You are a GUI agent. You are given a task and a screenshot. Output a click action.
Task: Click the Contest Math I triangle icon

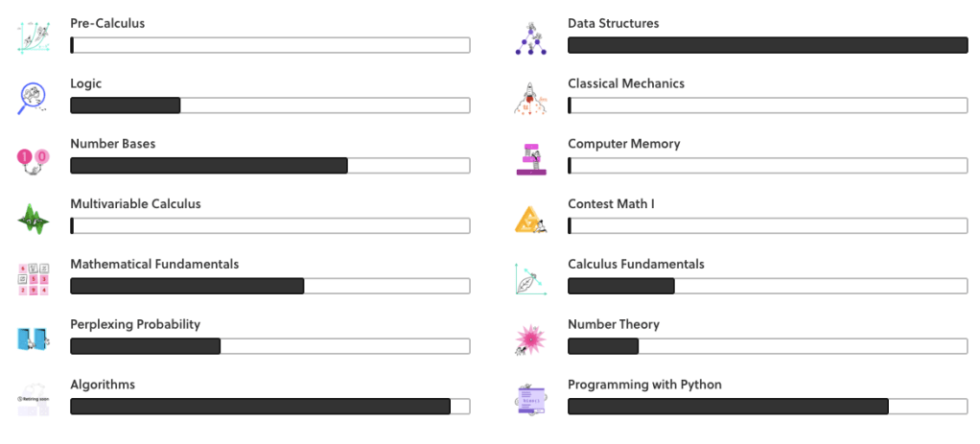pos(531,218)
